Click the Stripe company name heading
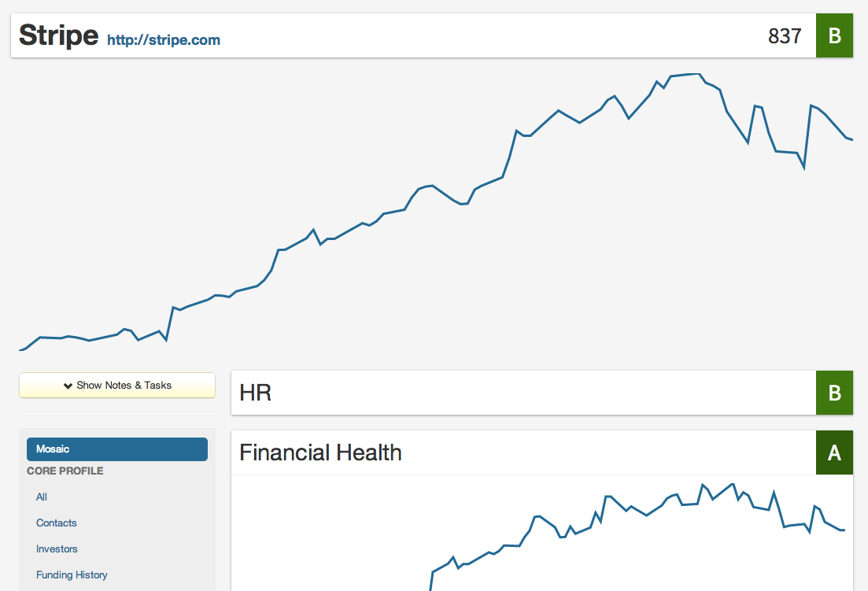The height and width of the screenshot is (591, 868). [59, 35]
